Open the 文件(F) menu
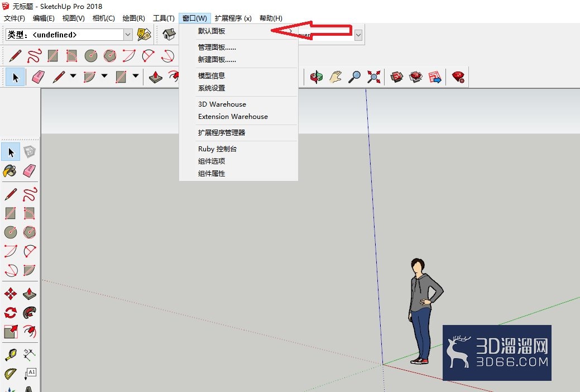580x392 pixels. click(x=15, y=18)
